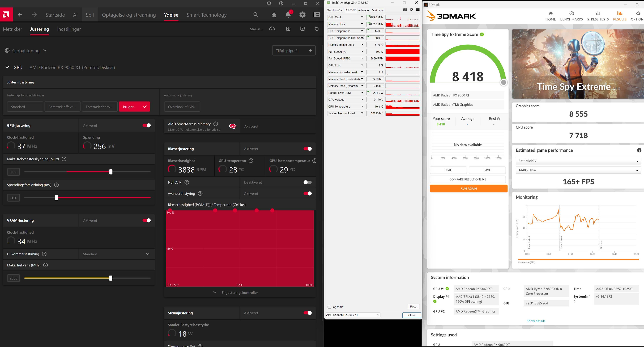Open the help question mark icon in title bar
Image resolution: width=644 pixels, height=347 pixels.
[281, 3]
